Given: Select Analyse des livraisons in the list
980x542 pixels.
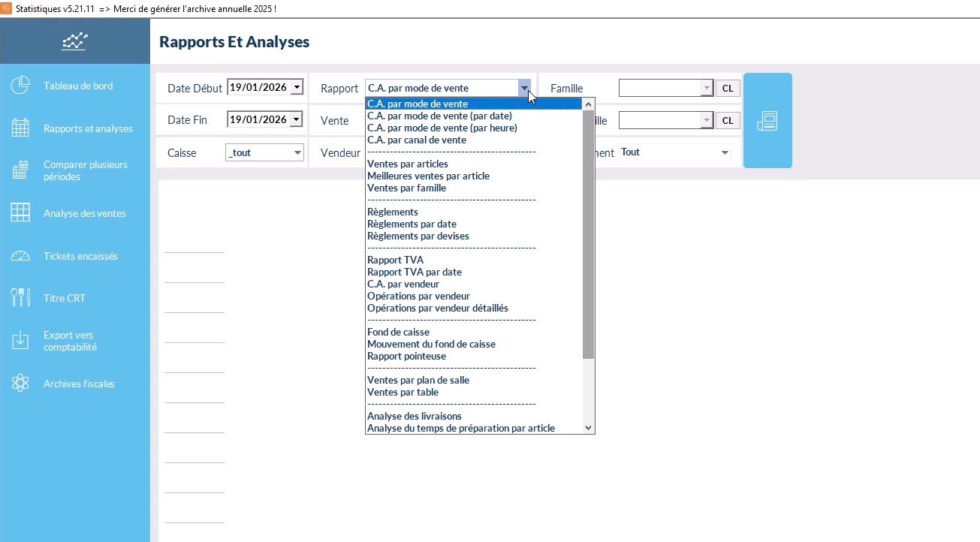Looking at the screenshot, I should point(415,416).
